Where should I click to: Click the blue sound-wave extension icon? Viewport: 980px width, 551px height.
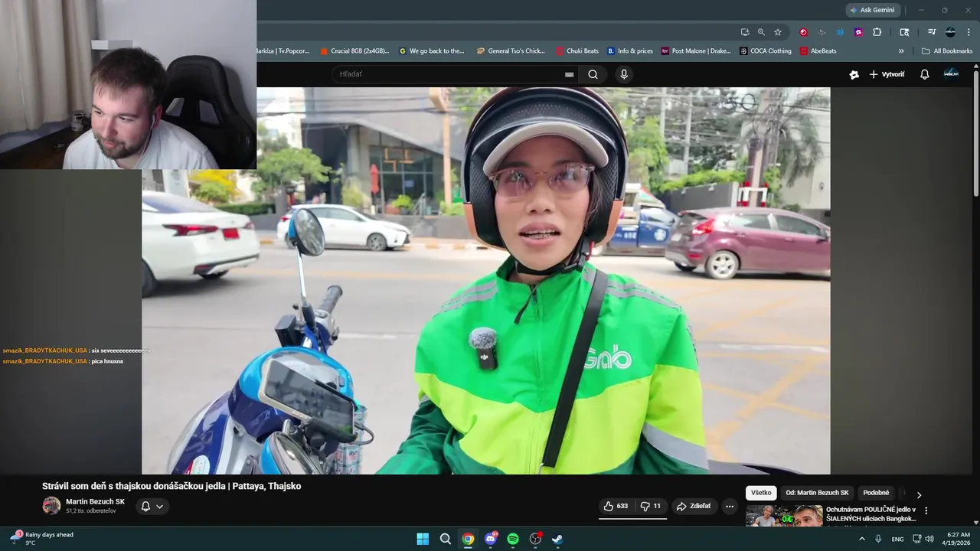840,32
